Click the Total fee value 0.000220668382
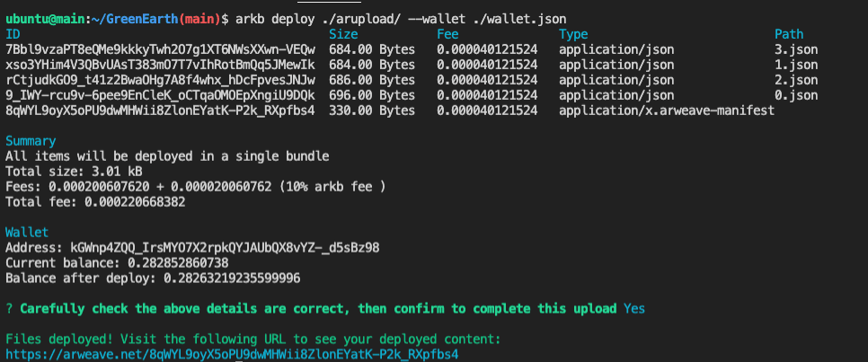Viewport: 868px width, 362px height. pyautogui.click(x=135, y=202)
